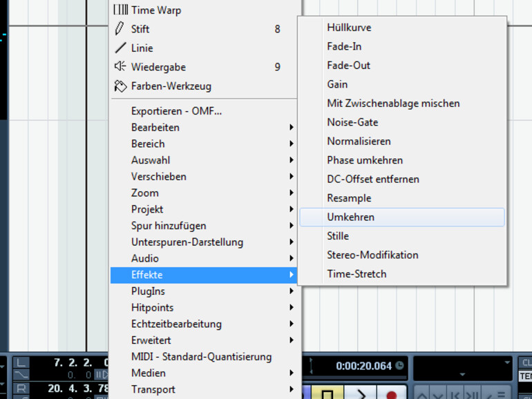Choose Hüllkurve effect
Image resolution: width=532 pixels, height=399 pixels.
tap(402, 28)
